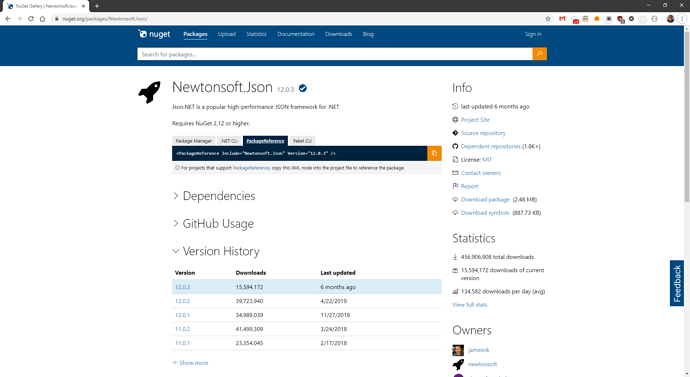The height and width of the screenshot is (377, 690).
Task: Open the Documentation menu item
Action: (296, 34)
